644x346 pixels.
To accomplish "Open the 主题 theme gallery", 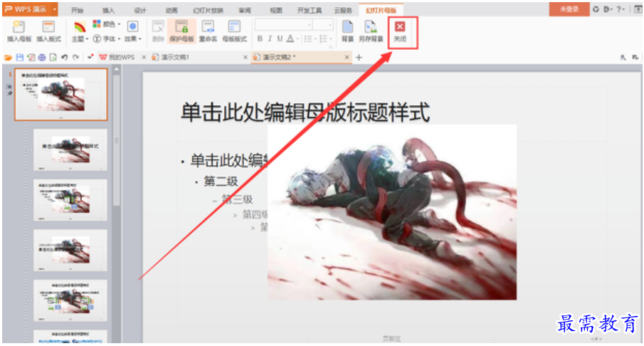I will [x=79, y=32].
